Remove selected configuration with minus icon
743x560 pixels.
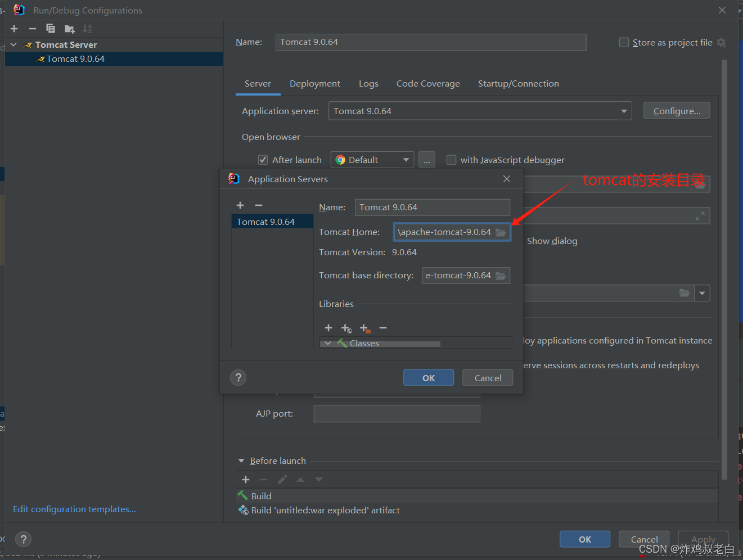[33, 29]
